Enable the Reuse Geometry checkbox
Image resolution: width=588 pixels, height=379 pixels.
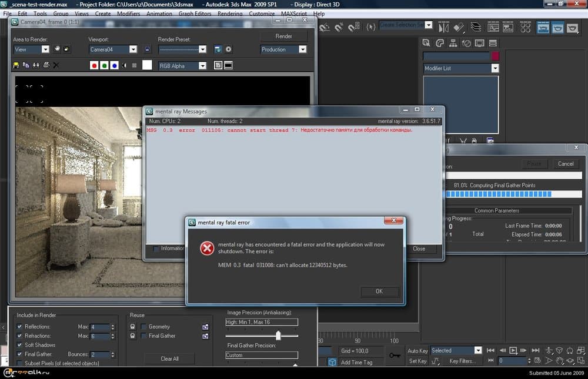(143, 327)
